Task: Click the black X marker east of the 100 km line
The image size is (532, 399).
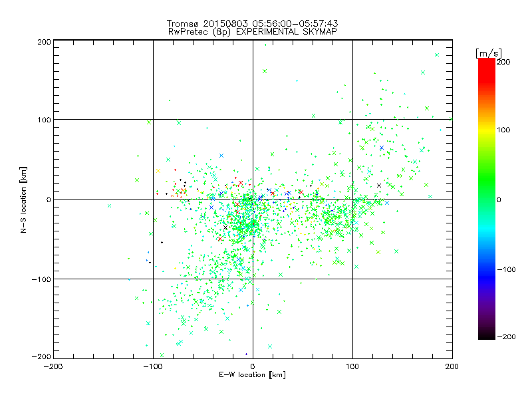Action: [379, 186]
